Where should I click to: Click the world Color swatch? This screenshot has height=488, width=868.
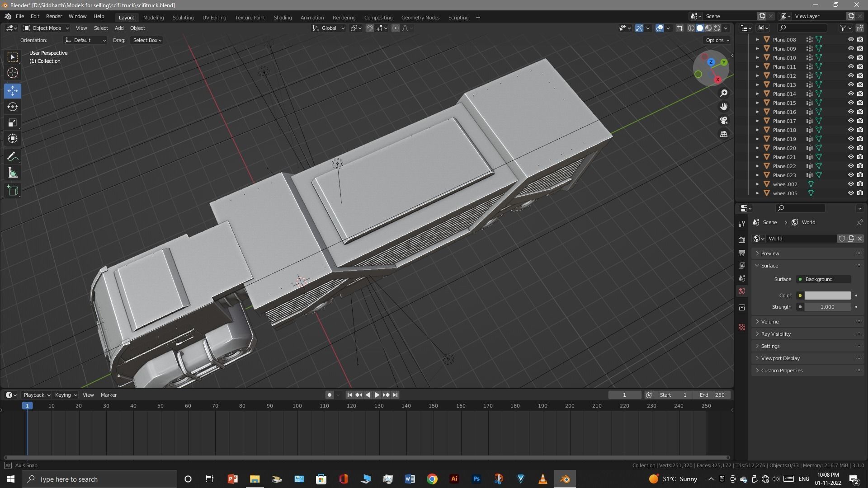[827, 296]
